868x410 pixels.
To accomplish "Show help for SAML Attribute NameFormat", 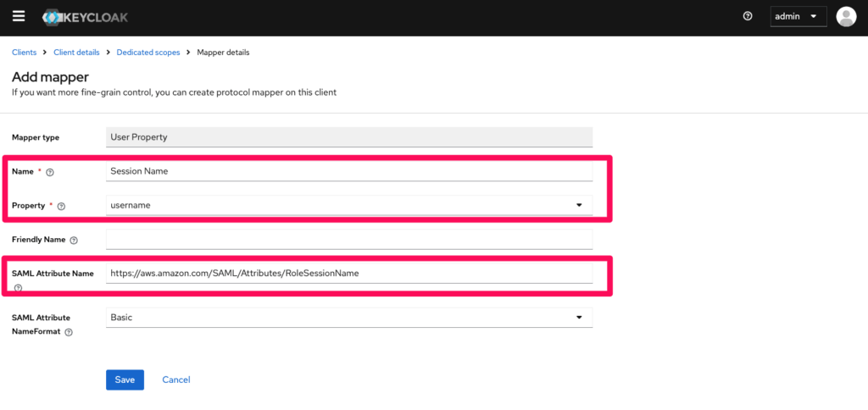I will (x=69, y=332).
